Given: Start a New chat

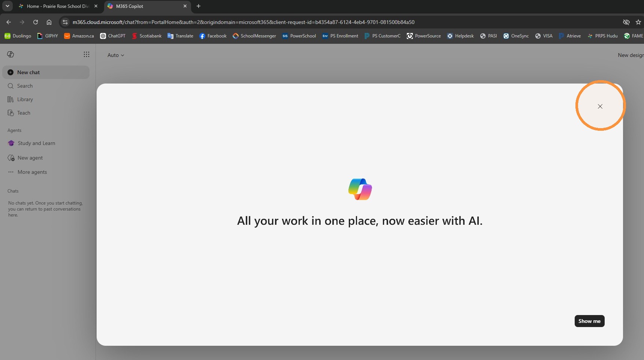Looking at the screenshot, I should coord(46,72).
